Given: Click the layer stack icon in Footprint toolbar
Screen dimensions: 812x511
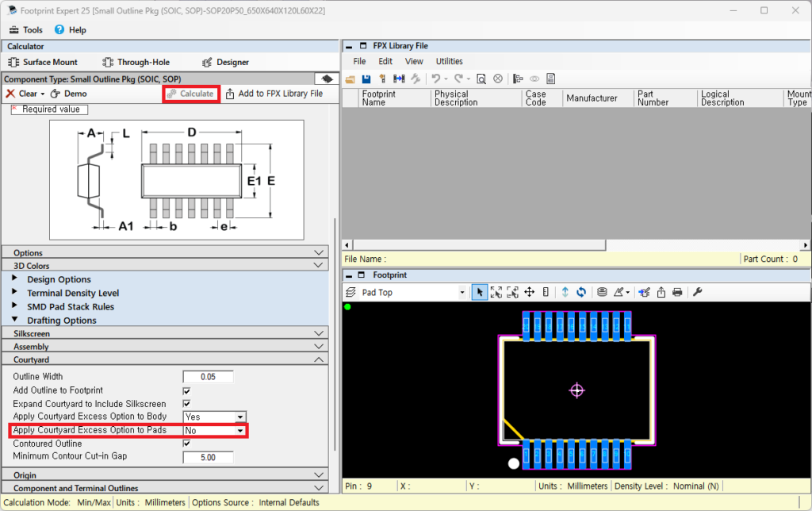Looking at the screenshot, I should tap(602, 292).
